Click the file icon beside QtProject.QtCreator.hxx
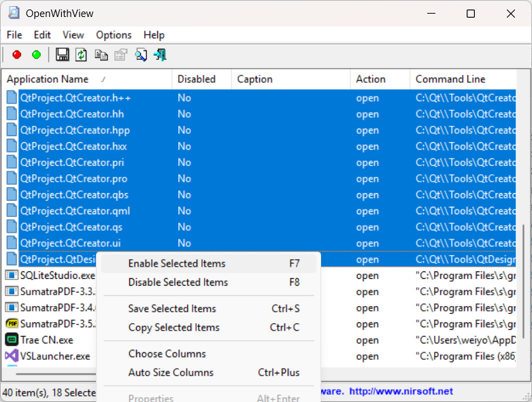The image size is (532, 402). tap(12, 146)
